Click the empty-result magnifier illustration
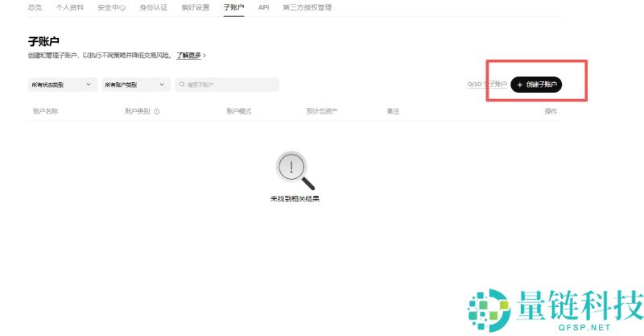The height and width of the screenshot is (336, 644). pyautogui.click(x=295, y=170)
